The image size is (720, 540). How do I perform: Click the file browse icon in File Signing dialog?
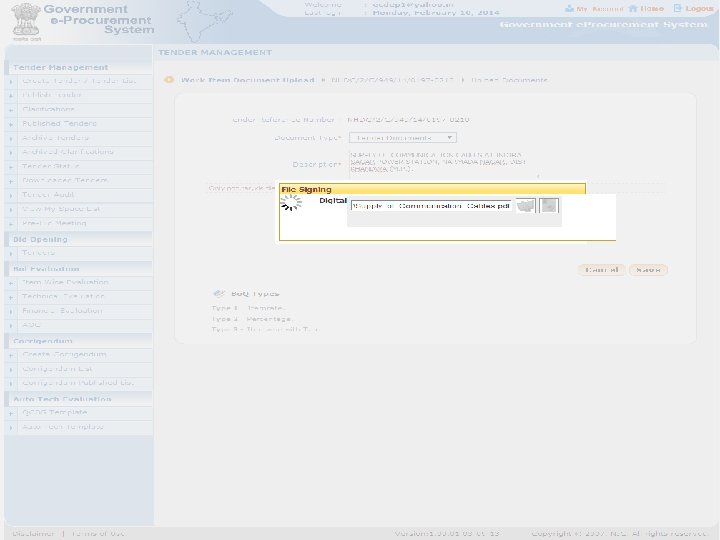(526, 206)
